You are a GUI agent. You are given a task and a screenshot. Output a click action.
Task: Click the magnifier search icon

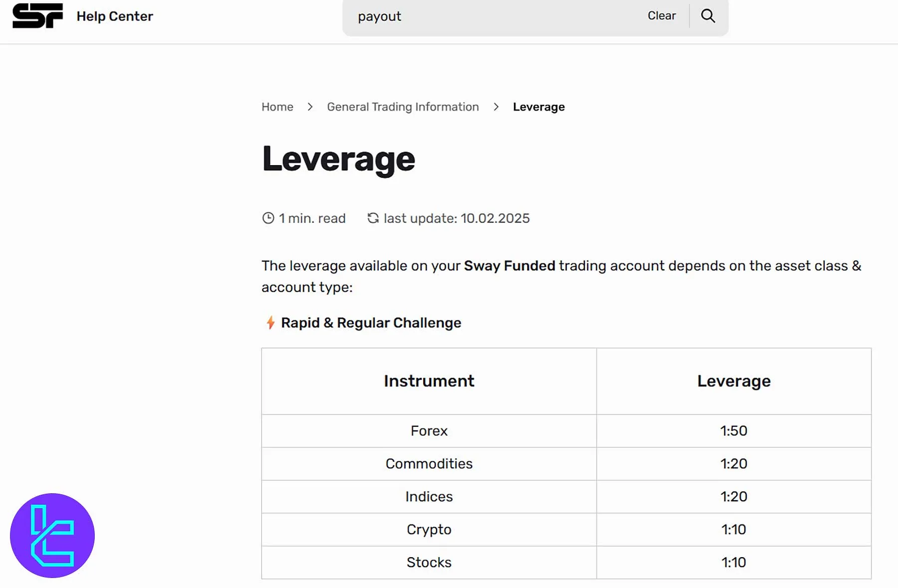coord(707,15)
